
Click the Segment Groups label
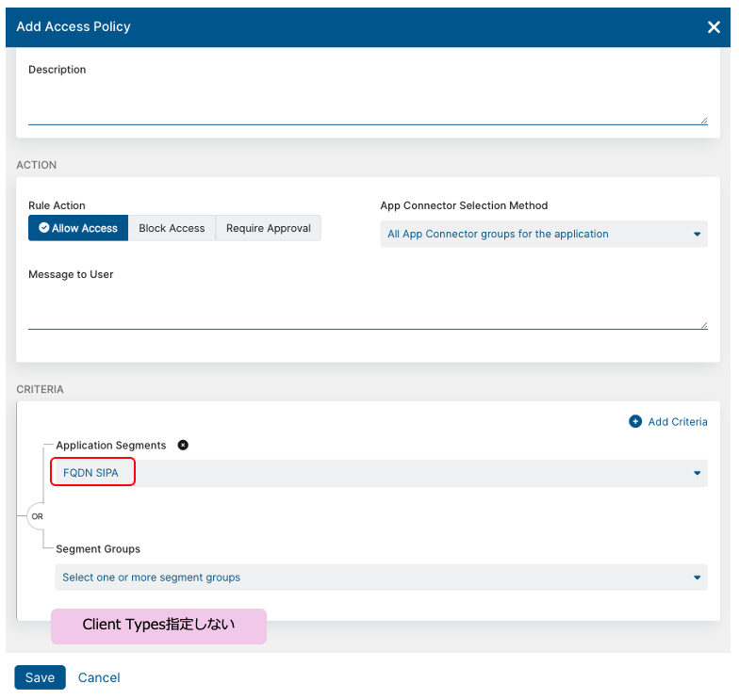(98, 548)
